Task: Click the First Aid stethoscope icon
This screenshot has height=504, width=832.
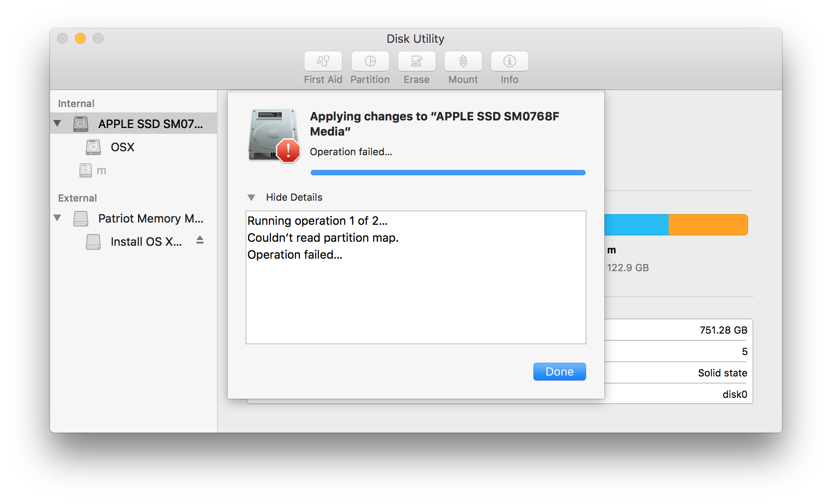Action: point(323,61)
